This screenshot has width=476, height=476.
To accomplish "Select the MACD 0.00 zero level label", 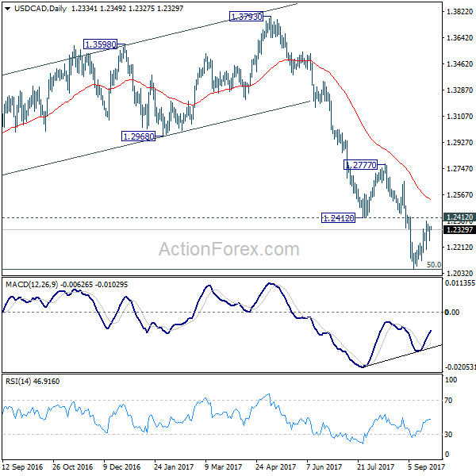I will click(452, 313).
